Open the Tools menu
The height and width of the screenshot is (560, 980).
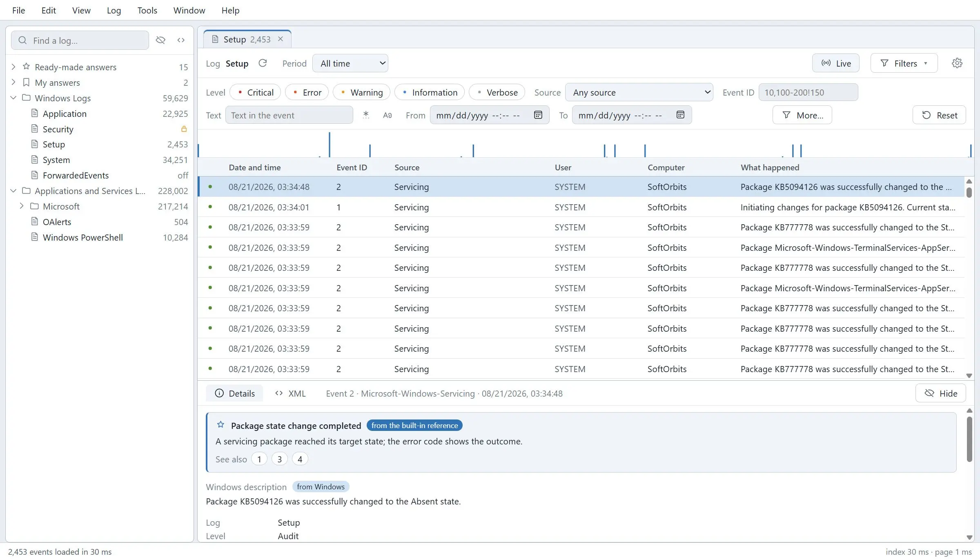(x=147, y=10)
